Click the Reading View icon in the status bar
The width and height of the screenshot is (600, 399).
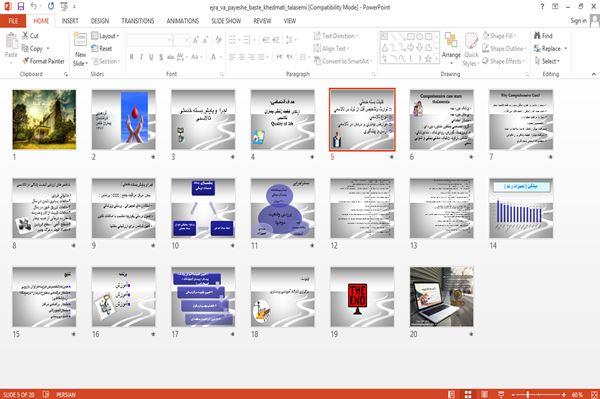tap(484, 394)
